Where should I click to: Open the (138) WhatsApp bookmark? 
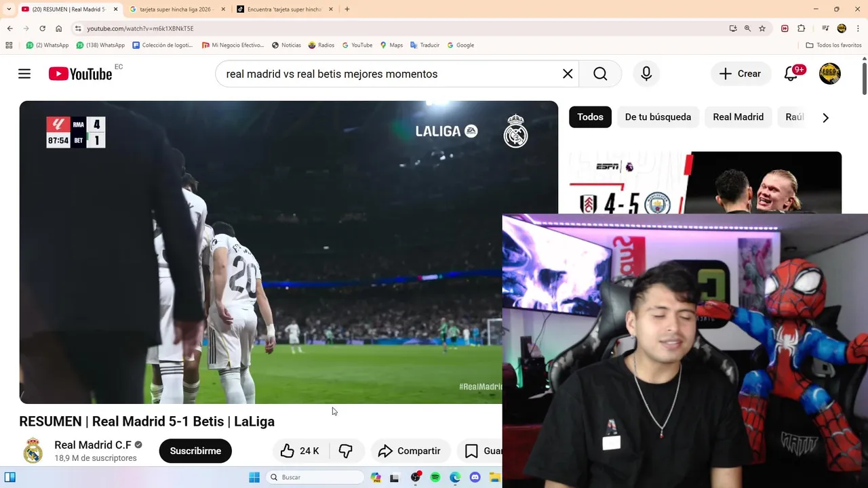(100, 45)
